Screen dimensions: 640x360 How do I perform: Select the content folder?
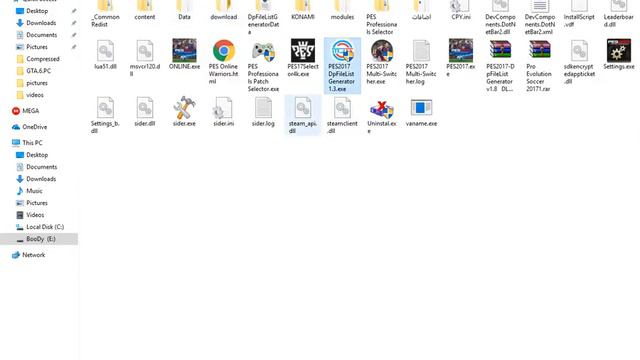click(145, 10)
